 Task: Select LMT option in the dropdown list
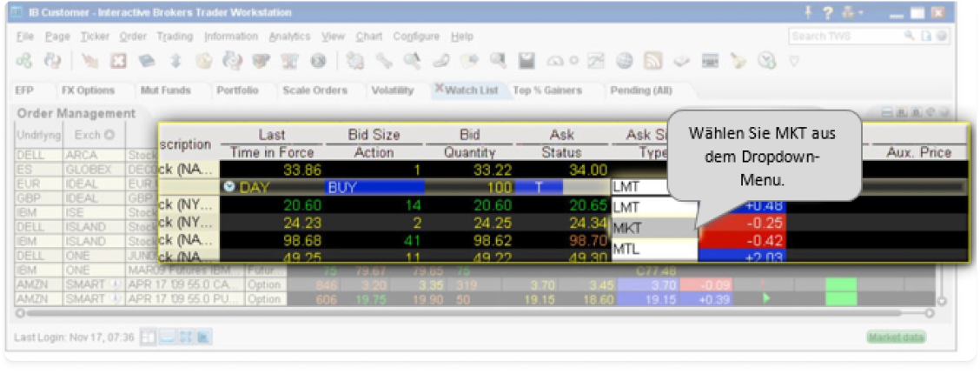coord(653,208)
